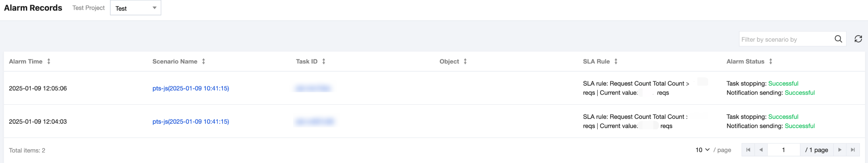Open blurred Task ID in second row
Screen dimensions: 868x163
point(314,121)
